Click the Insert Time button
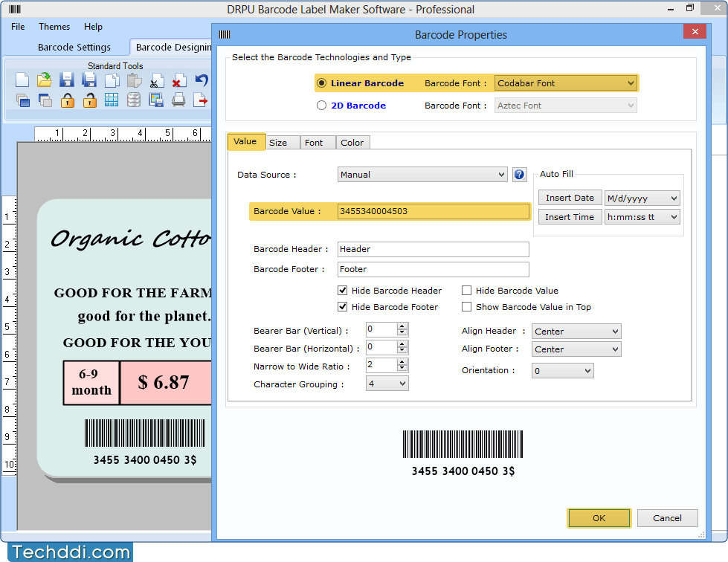The width and height of the screenshot is (728, 562). (x=570, y=217)
